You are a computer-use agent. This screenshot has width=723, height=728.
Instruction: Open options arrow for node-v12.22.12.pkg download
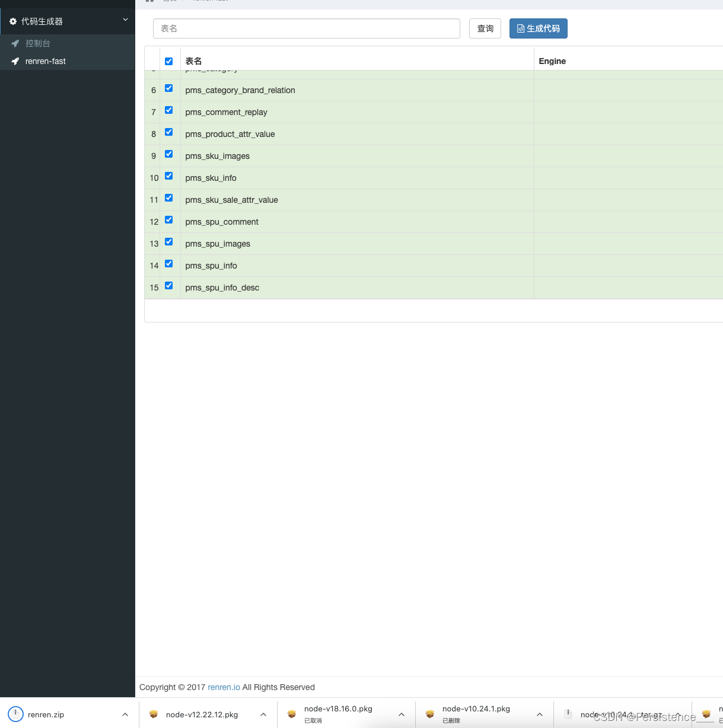point(263,714)
